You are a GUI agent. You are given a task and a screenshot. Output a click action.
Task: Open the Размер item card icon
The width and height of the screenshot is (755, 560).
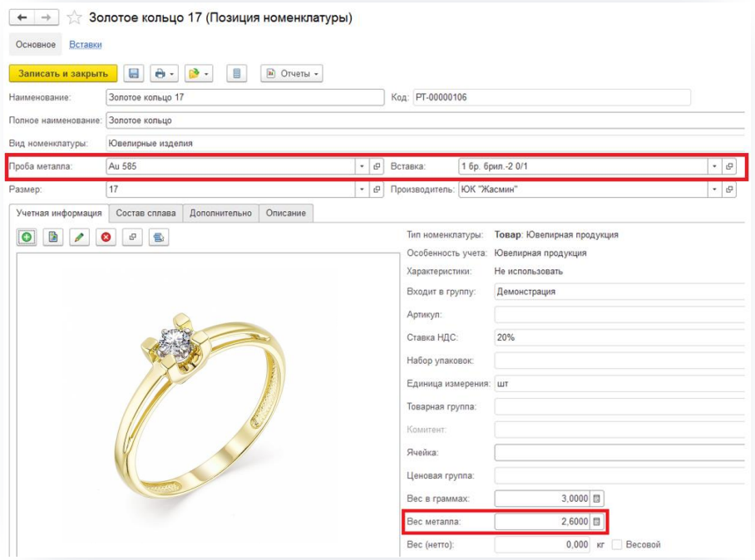pos(377,189)
